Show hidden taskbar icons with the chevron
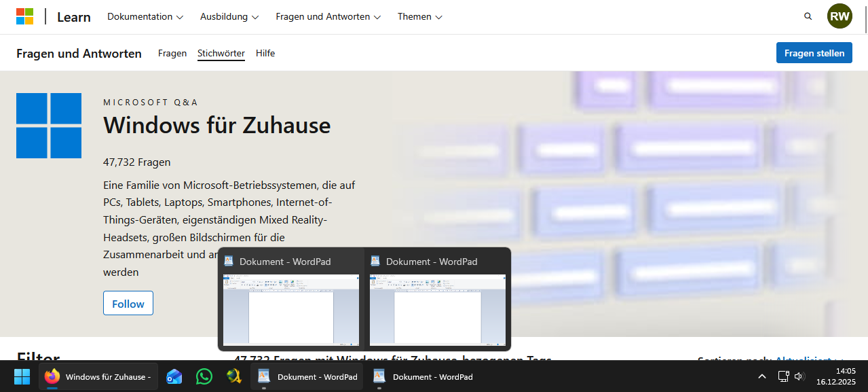868x392 pixels. point(761,376)
